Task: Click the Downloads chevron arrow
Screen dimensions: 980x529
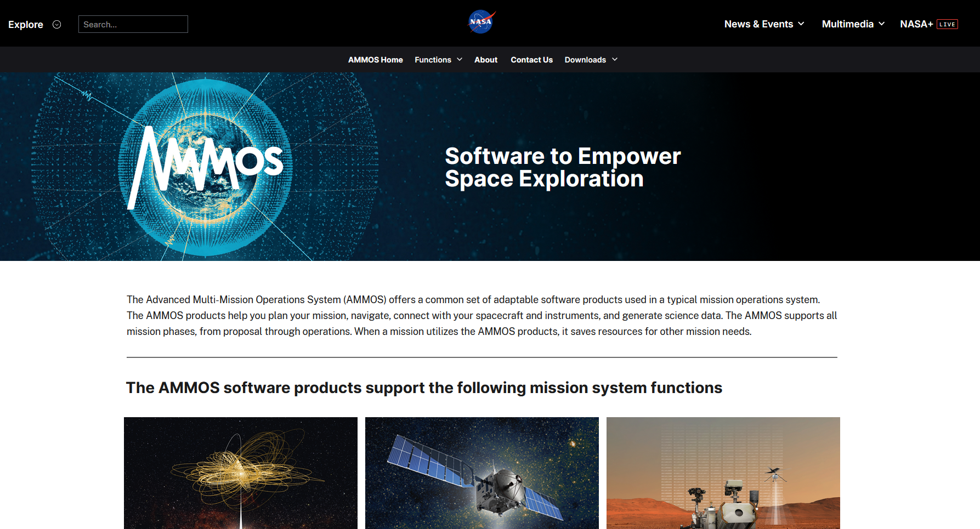Action: tap(615, 60)
